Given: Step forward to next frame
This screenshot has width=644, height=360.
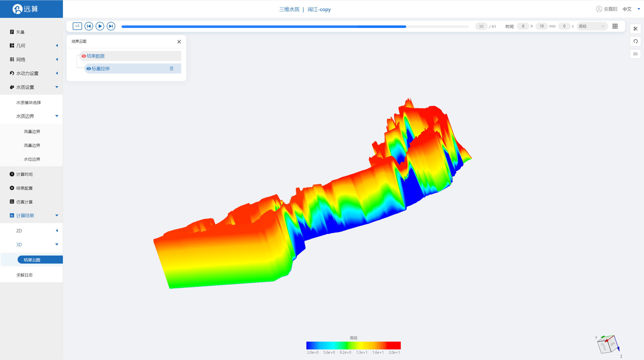Looking at the screenshot, I should (111, 26).
